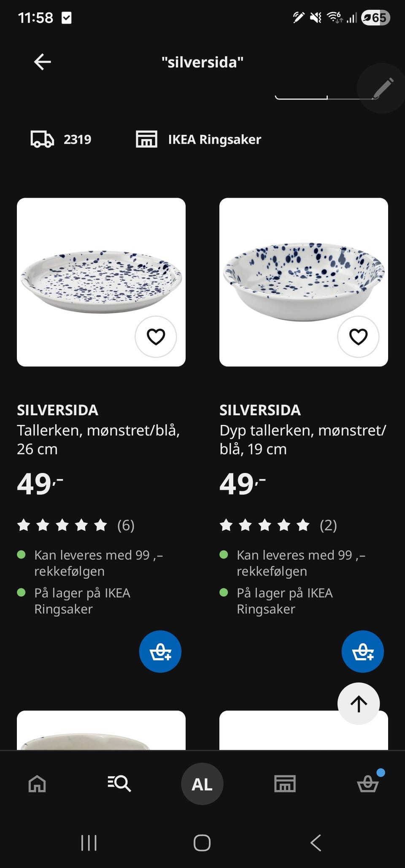Screen dimensions: 405x868
Task: Open the search tab in bottom navigation
Action: click(119, 784)
